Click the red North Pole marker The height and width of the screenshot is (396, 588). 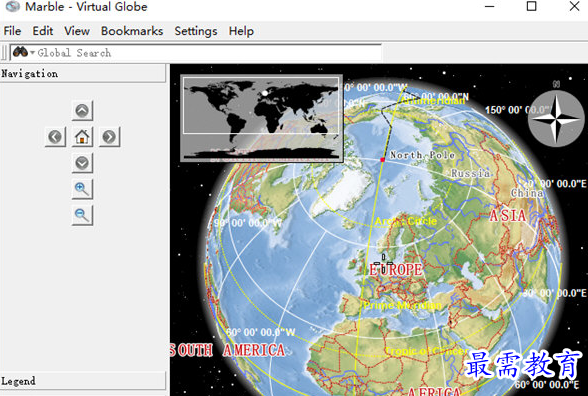click(x=382, y=160)
